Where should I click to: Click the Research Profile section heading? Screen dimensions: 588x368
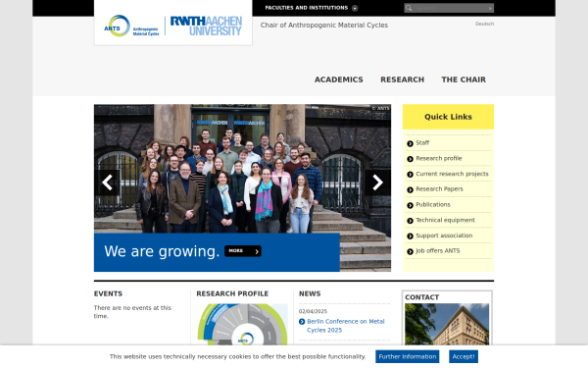coord(232,294)
